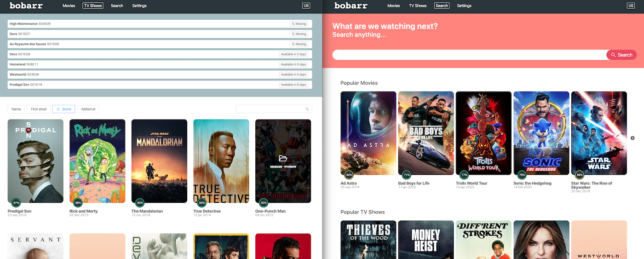
Task: Click the 86% score badge on Rick and Morty
Action: (78, 202)
